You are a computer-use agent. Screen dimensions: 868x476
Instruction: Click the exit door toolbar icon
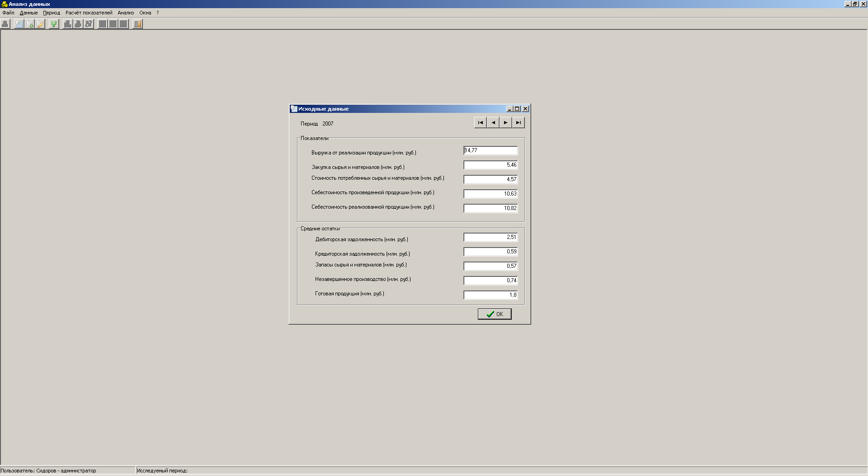(137, 24)
